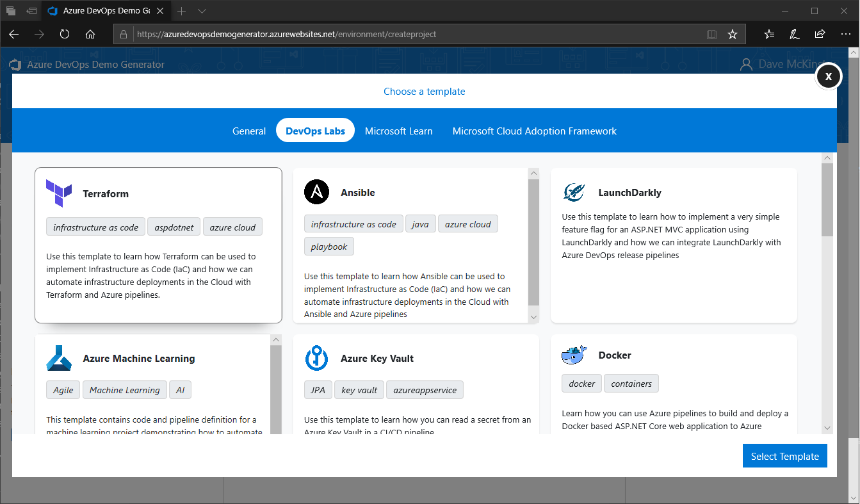Toggle the containers tag on Docker card

pyautogui.click(x=631, y=383)
